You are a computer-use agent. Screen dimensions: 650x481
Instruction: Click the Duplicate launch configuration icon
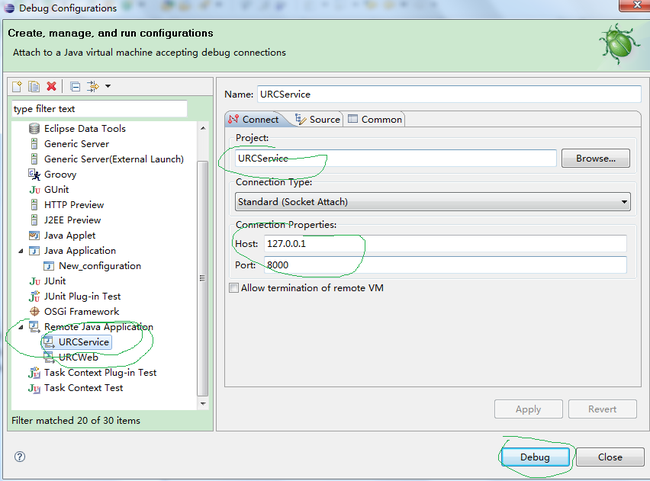click(x=34, y=86)
